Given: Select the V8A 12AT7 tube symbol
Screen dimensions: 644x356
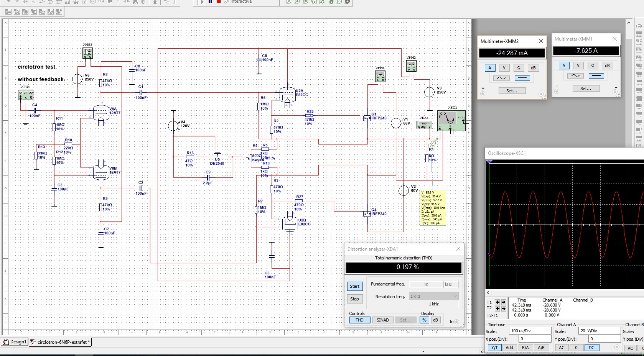Looking at the screenshot, I should [x=101, y=113].
